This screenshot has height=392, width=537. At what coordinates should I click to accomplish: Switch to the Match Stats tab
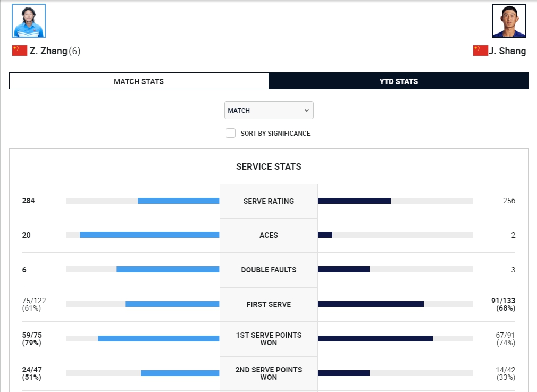[x=139, y=81]
